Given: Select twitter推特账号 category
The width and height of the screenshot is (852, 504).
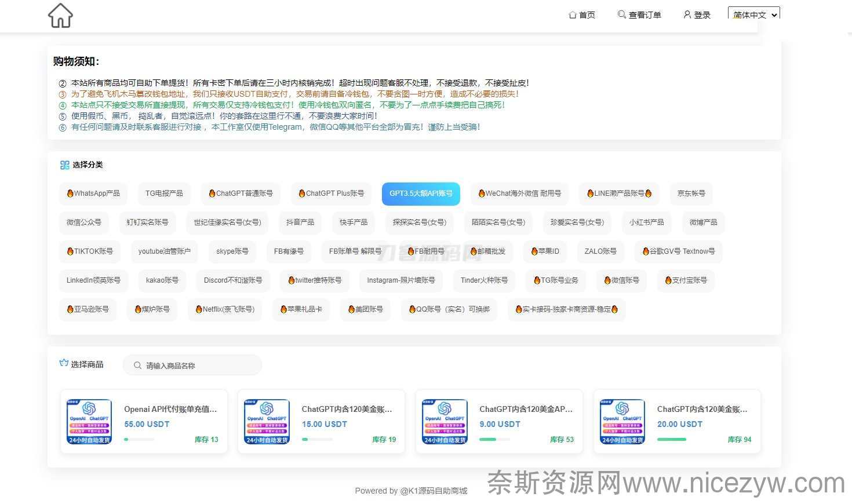Looking at the screenshot, I should tap(315, 280).
